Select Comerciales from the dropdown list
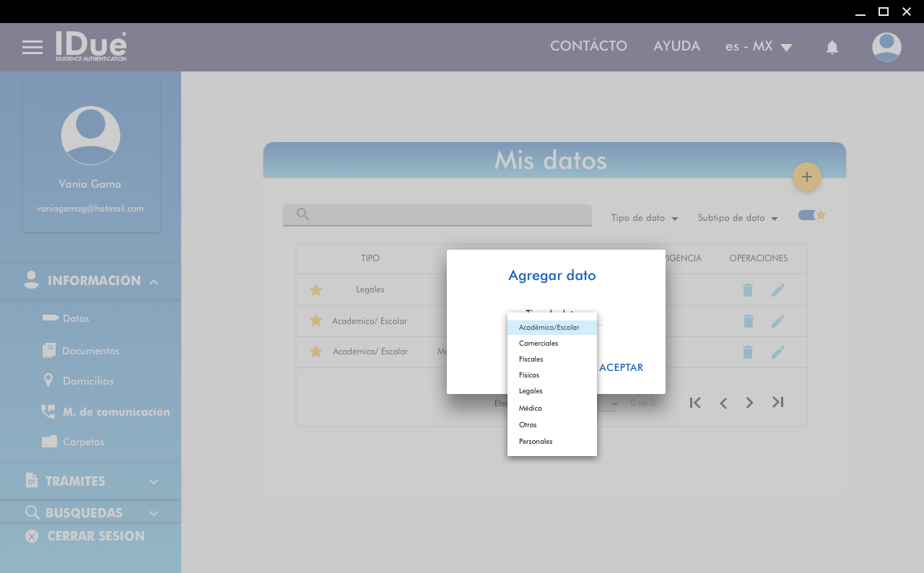 [539, 344]
